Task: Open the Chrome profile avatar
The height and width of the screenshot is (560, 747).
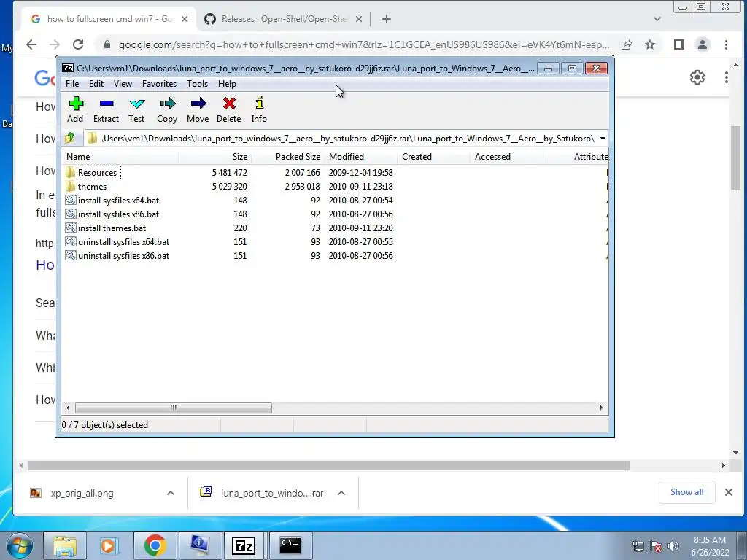Action: click(x=703, y=44)
